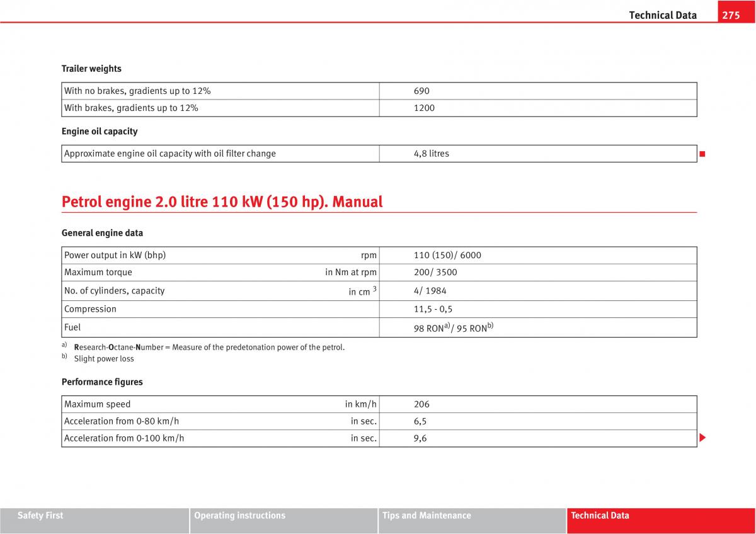756x534 pixels.
Task: Click the 4/ 1984 value
Action: (x=432, y=291)
